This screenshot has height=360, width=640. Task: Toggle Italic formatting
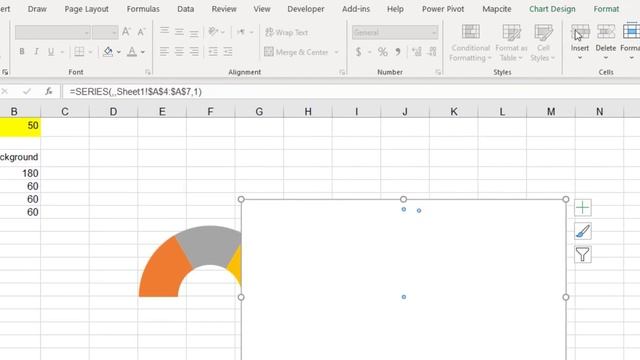[x=36, y=51]
